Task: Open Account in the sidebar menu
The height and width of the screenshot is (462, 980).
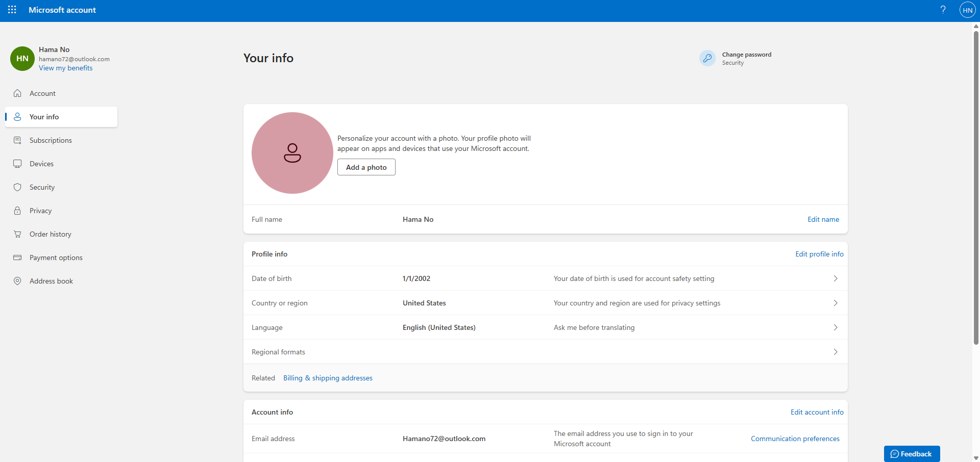Action: click(x=42, y=93)
